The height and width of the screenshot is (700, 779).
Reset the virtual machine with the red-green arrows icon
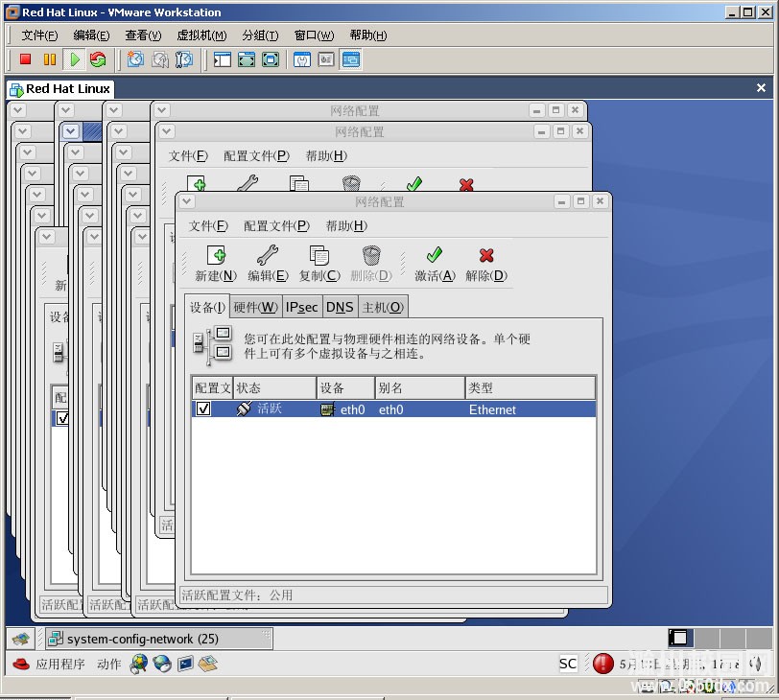98,59
